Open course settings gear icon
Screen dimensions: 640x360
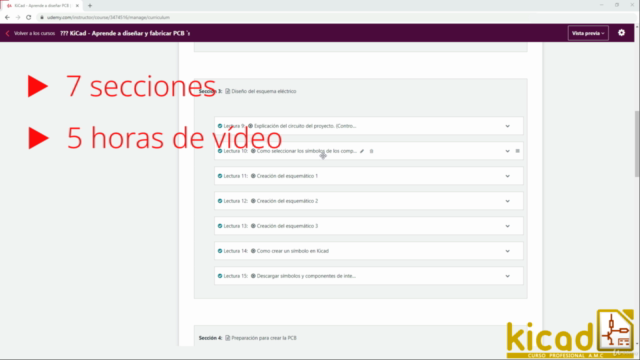621,33
